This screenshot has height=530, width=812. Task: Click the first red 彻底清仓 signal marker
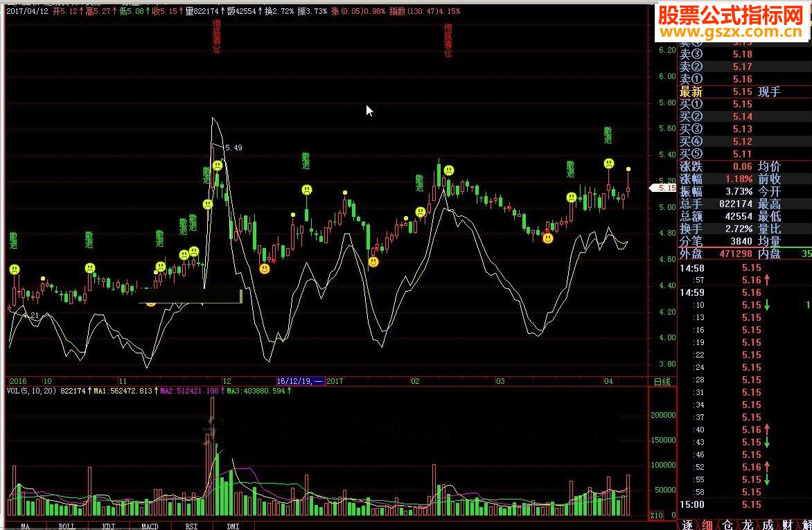point(216,36)
